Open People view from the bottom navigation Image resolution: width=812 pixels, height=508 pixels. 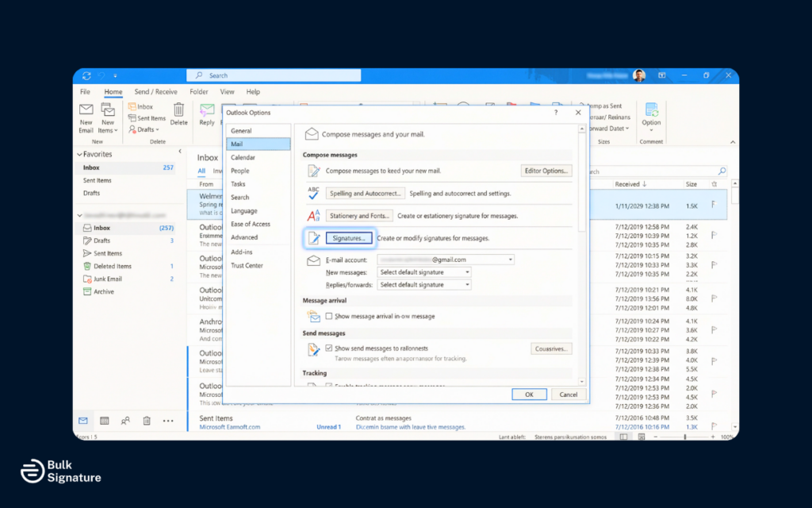tap(124, 420)
